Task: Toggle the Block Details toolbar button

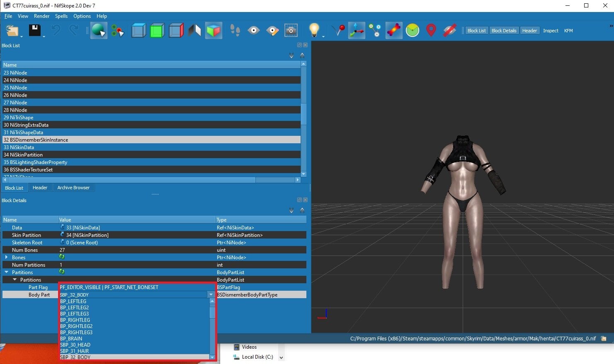Action: [x=504, y=31]
